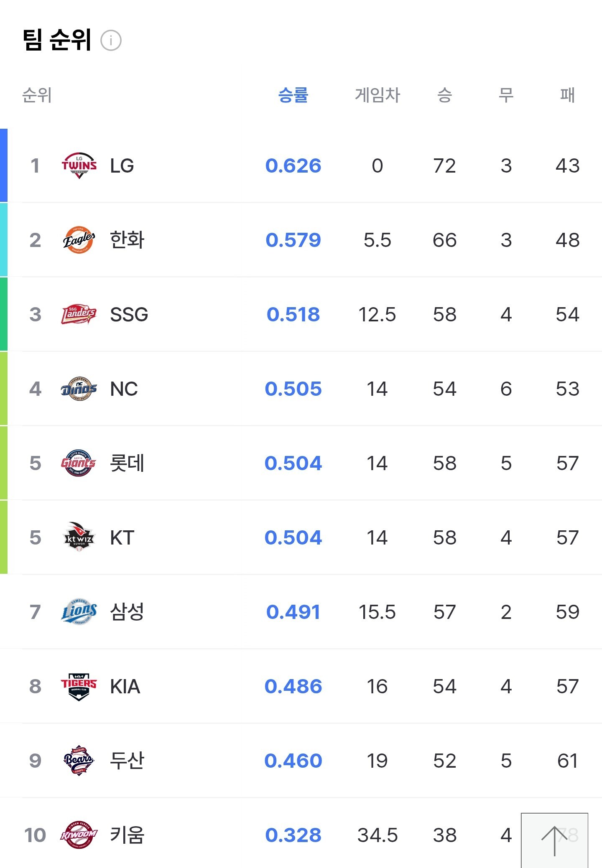Viewport: 602px width, 868px height.
Task: Tap the Samsung Lions logo
Action: tap(79, 612)
